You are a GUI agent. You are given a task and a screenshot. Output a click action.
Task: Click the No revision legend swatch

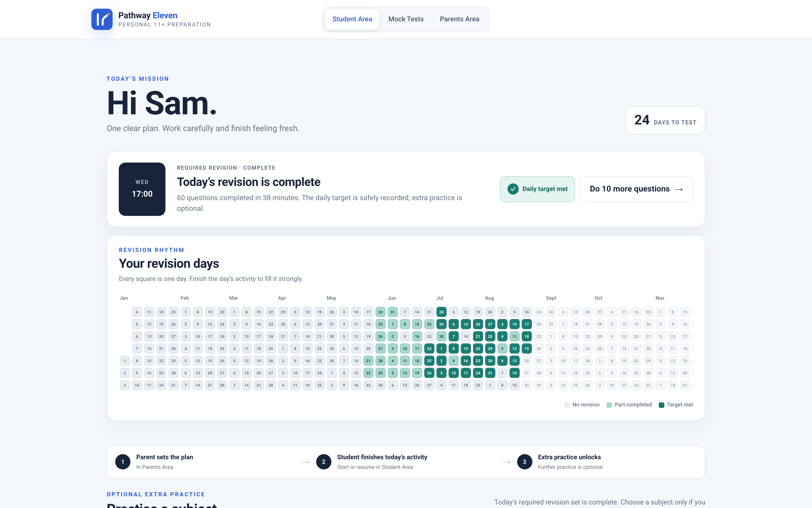567,405
